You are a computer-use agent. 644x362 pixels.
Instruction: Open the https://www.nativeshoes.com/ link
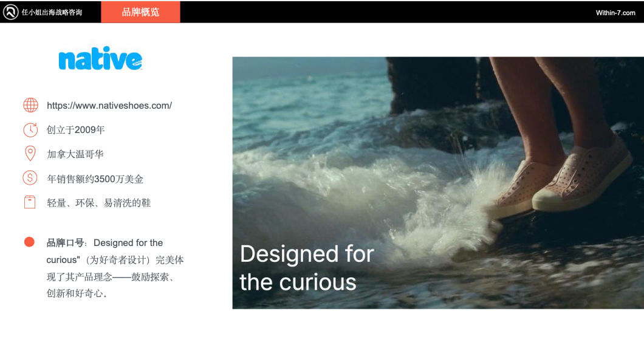click(109, 106)
